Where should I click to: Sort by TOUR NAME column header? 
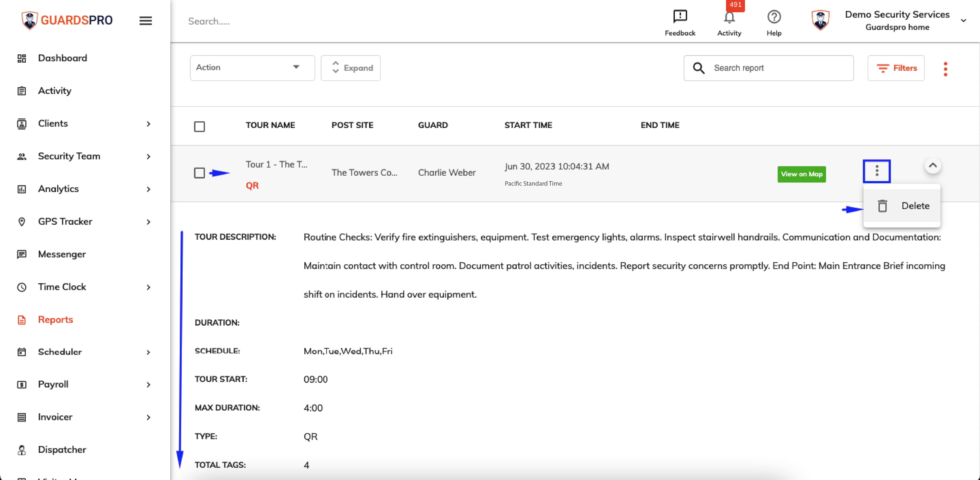(270, 126)
